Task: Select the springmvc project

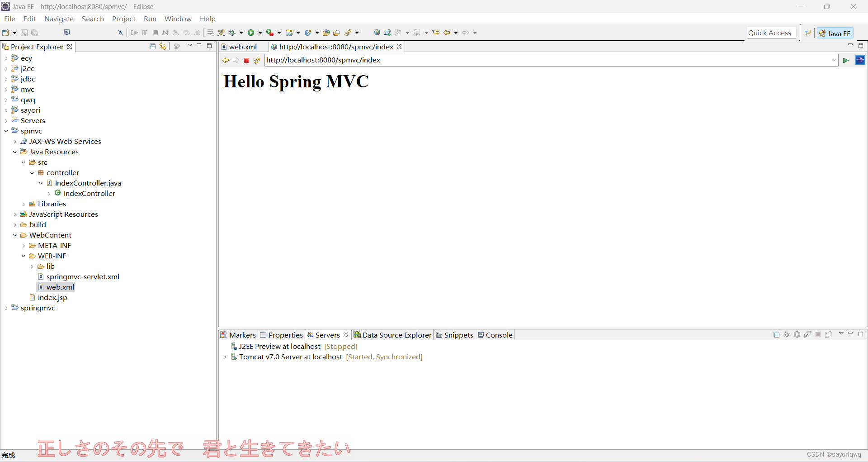Action: pos(38,308)
